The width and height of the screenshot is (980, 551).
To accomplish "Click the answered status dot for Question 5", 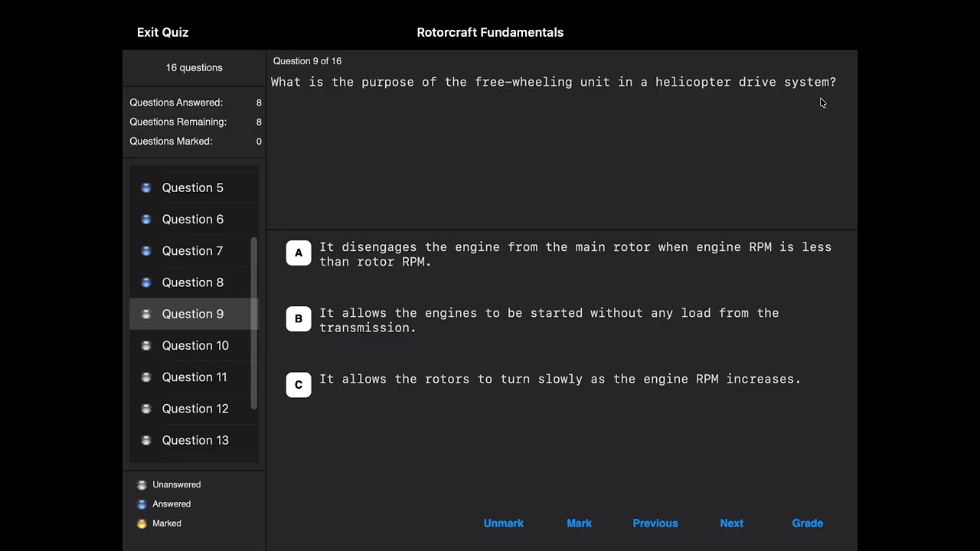I will coord(146,187).
